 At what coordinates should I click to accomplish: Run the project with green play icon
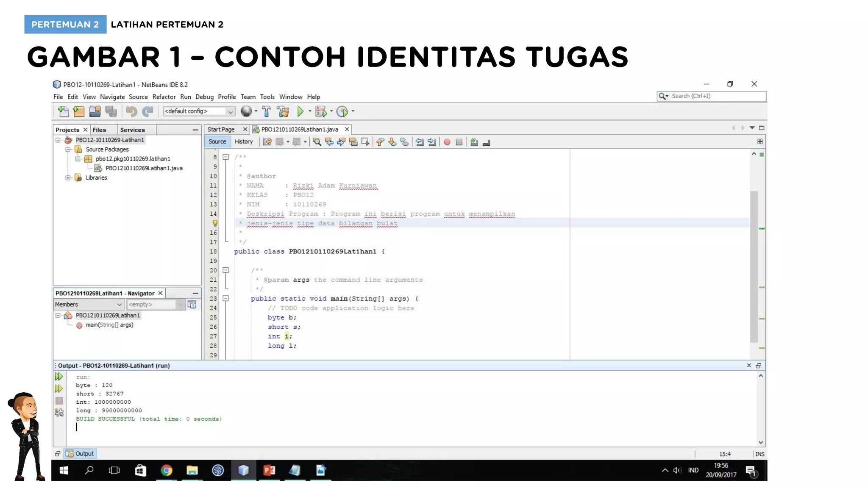300,111
